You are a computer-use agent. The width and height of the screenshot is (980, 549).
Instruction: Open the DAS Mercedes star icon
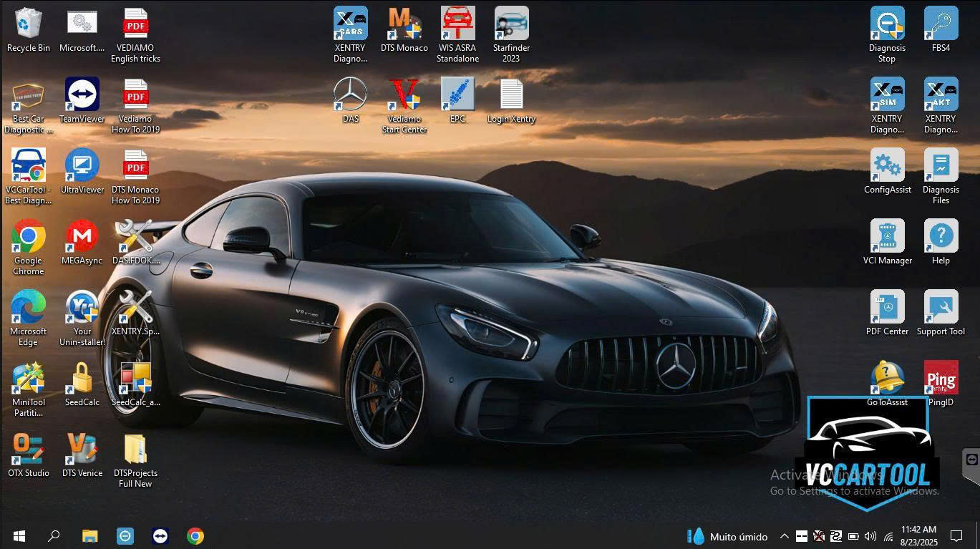350,94
